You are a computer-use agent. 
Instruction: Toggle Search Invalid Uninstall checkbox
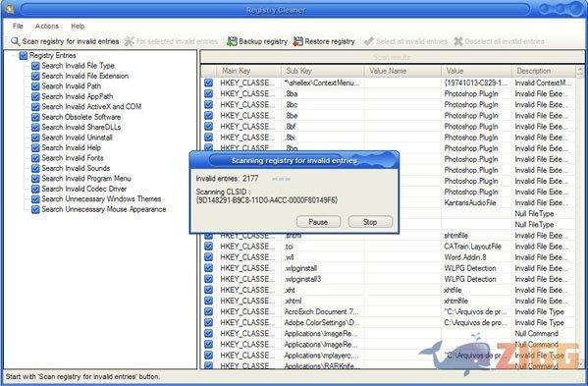pyautogui.click(x=35, y=138)
